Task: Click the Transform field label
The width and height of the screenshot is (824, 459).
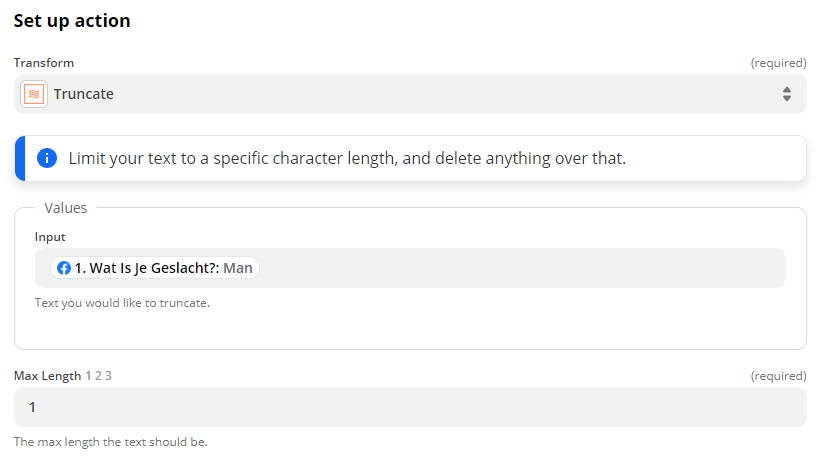Action: click(x=43, y=63)
